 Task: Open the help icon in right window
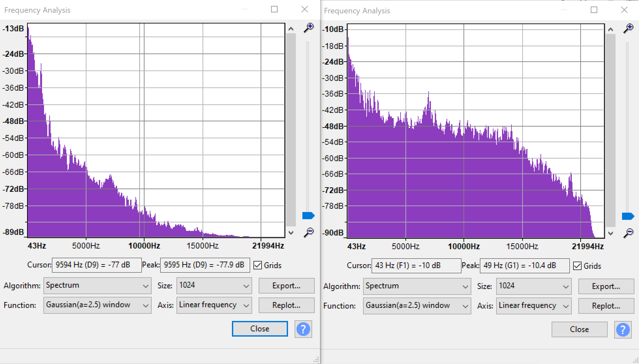pyautogui.click(x=623, y=330)
